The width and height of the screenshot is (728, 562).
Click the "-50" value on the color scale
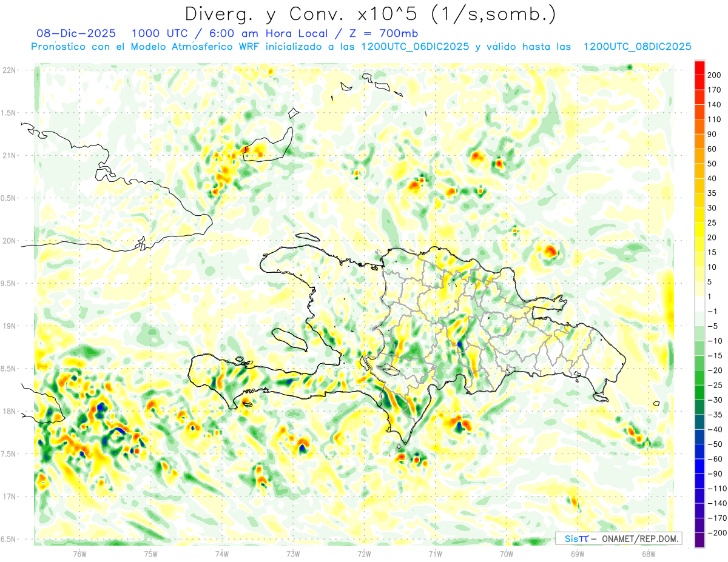[x=716, y=444]
